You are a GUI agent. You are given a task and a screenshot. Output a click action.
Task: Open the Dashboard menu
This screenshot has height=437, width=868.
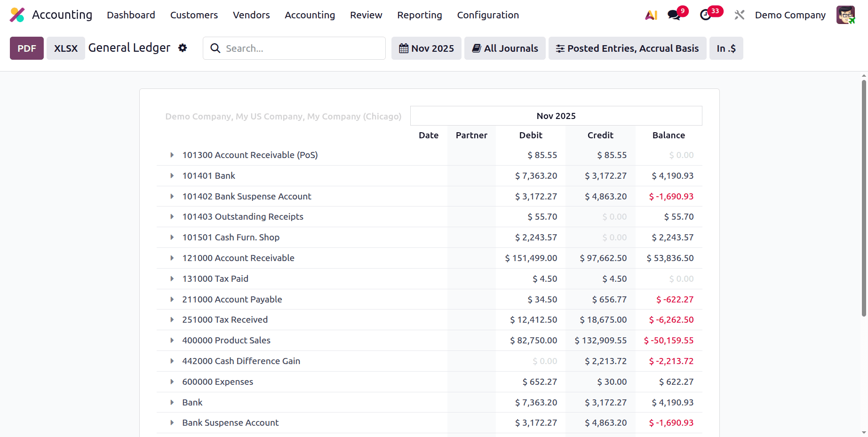point(131,15)
